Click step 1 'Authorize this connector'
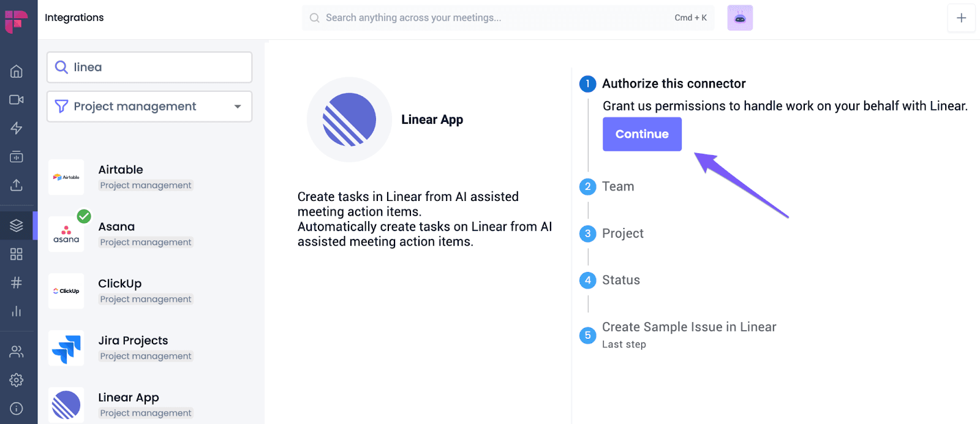The width and height of the screenshot is (980, 424). click(674, 84)
